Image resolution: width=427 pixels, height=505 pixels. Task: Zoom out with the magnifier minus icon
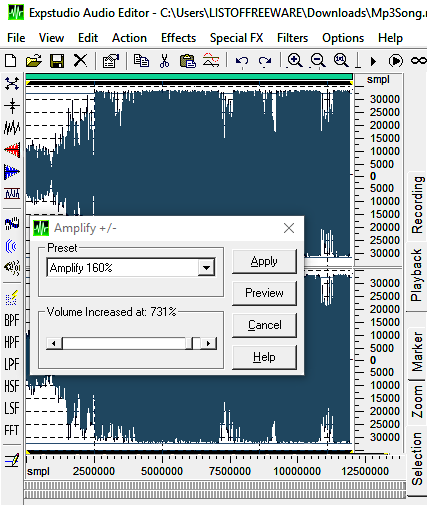tap(318, 61)
